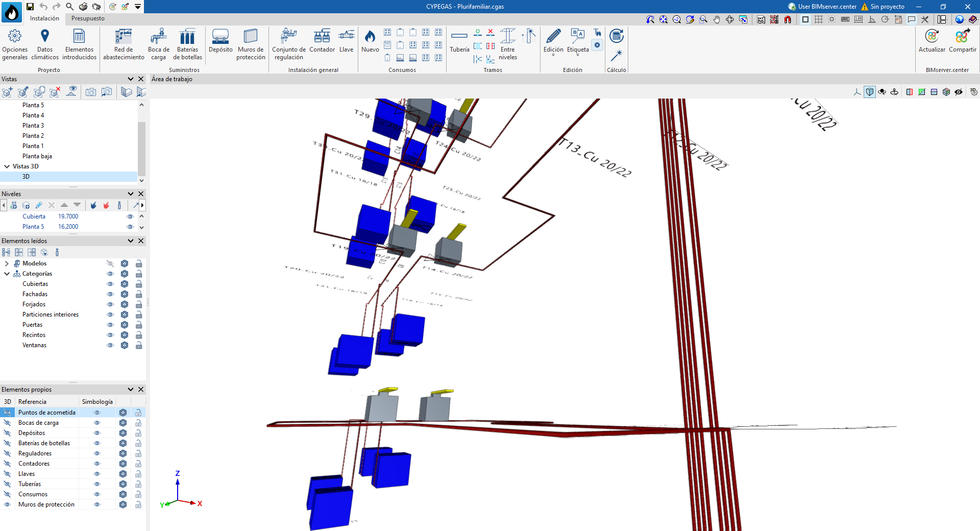Open the Edición dropdown arrow
Viewport: 980px width, 531px height.
[x=553, y=55]
